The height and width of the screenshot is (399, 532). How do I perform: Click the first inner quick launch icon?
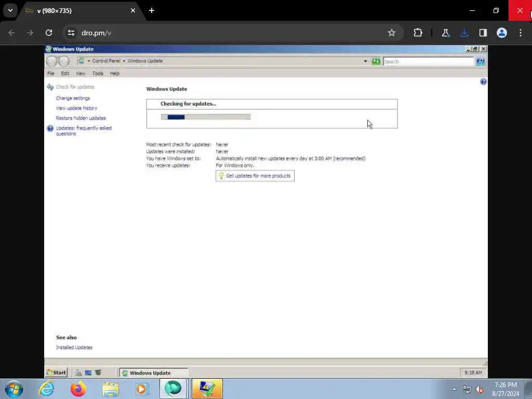(x=78, y=373)
